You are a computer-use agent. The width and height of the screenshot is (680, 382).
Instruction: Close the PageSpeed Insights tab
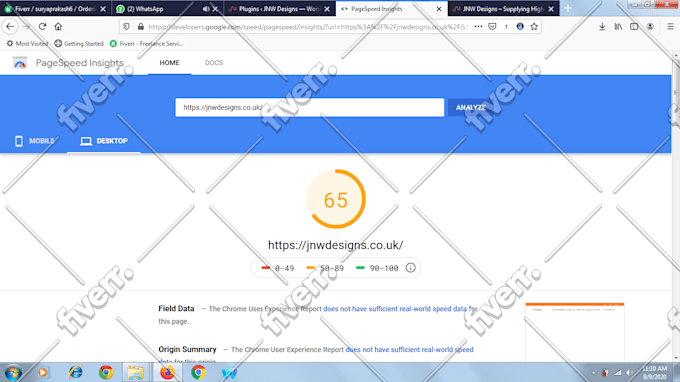click(439, 9)
